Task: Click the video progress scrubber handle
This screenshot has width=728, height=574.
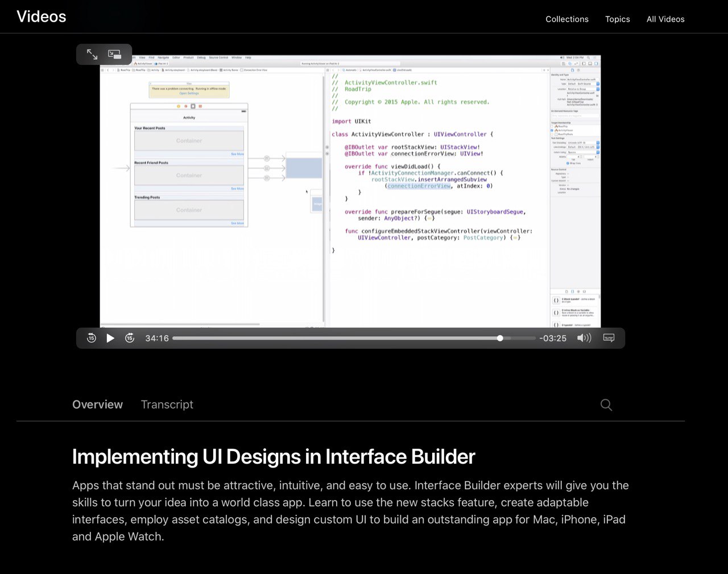Action: pos(500,338)
